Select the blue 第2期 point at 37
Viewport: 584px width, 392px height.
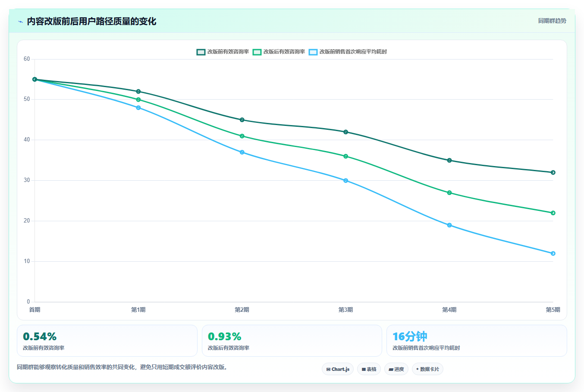tap(242, 152)
